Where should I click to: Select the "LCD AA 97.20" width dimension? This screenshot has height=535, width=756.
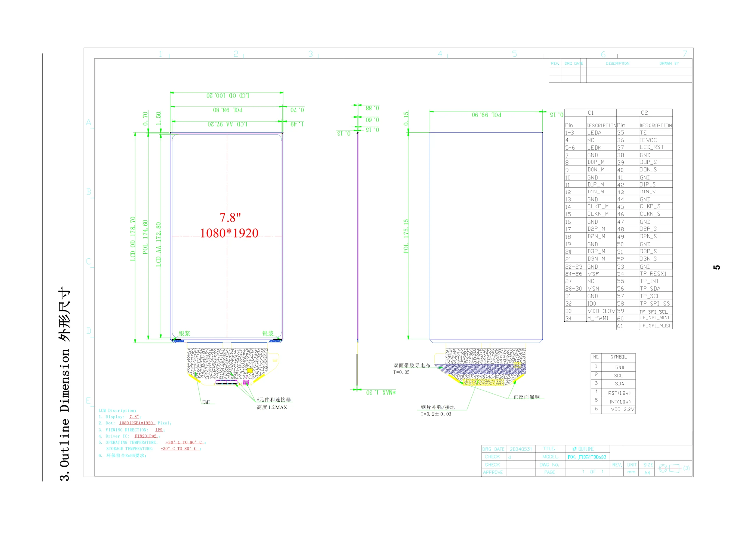pos(227,124)
